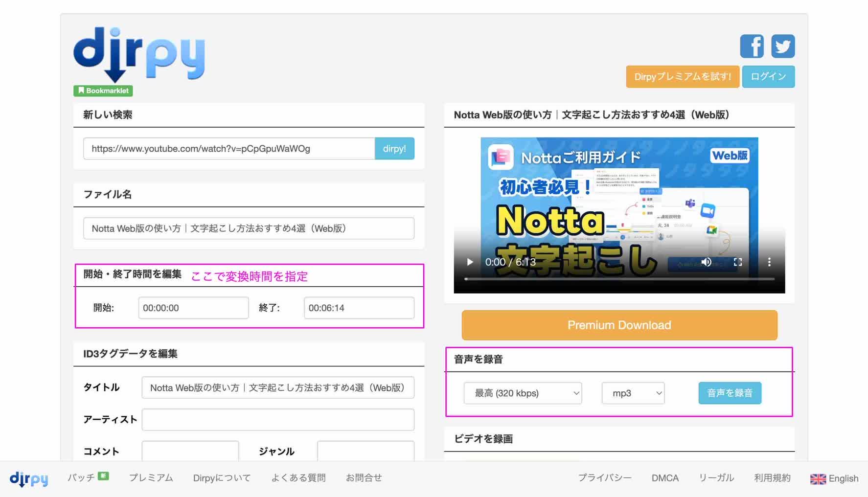Click the dirpy! search button
The width and height of the screenshot is (868, 497).
(394, 148)
